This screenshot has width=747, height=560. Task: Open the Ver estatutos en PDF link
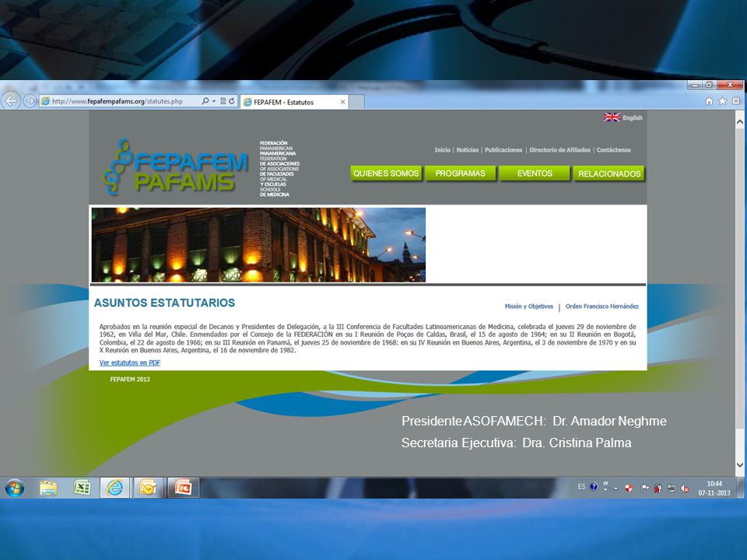pos(130,363)
